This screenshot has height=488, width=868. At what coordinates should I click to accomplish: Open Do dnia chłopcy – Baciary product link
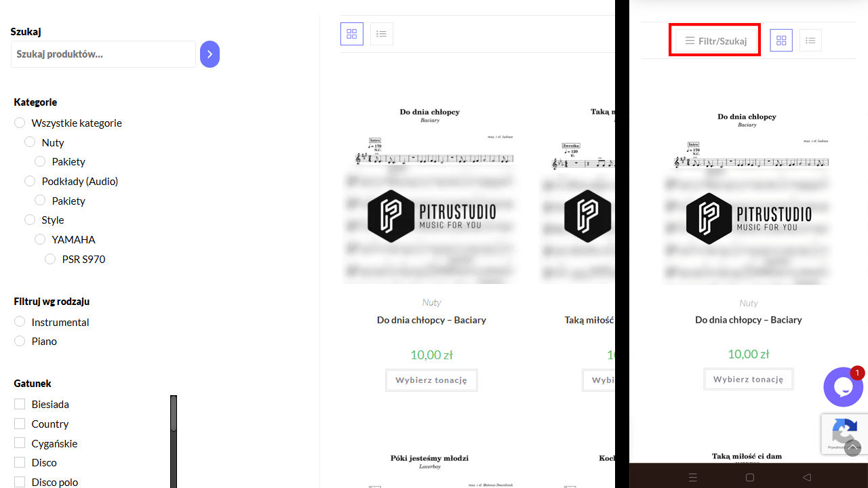coord(431,320)
